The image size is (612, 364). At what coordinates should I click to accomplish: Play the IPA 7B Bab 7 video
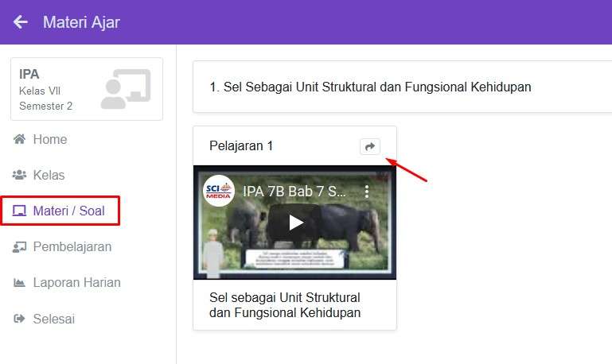pyautogui.click(x=295, y=222)
